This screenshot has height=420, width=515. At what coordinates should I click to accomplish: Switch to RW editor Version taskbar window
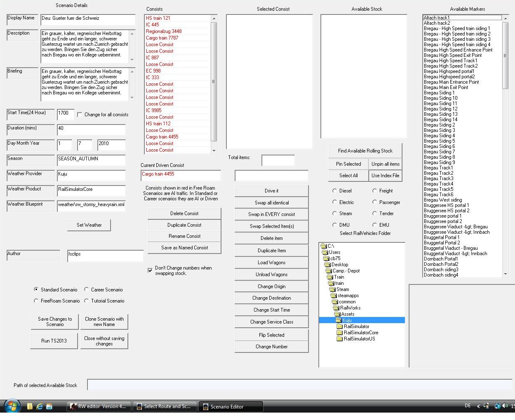(x=99, y=406)
